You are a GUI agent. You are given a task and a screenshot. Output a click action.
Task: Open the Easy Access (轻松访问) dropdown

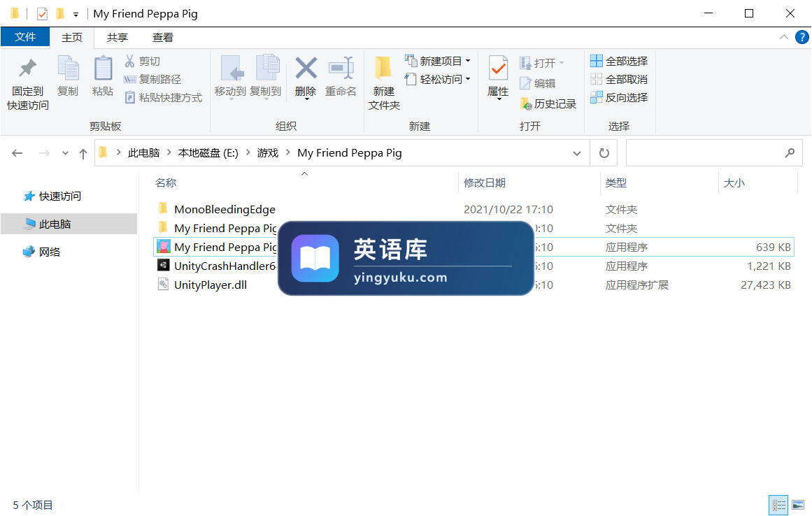pyautogui.click(x=438, y=79)
